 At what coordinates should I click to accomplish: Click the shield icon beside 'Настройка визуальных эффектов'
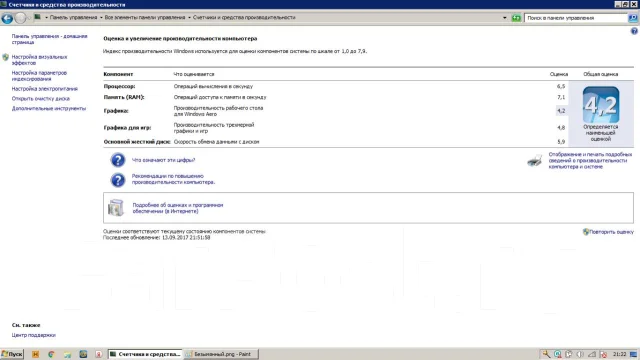click(5, 57)
